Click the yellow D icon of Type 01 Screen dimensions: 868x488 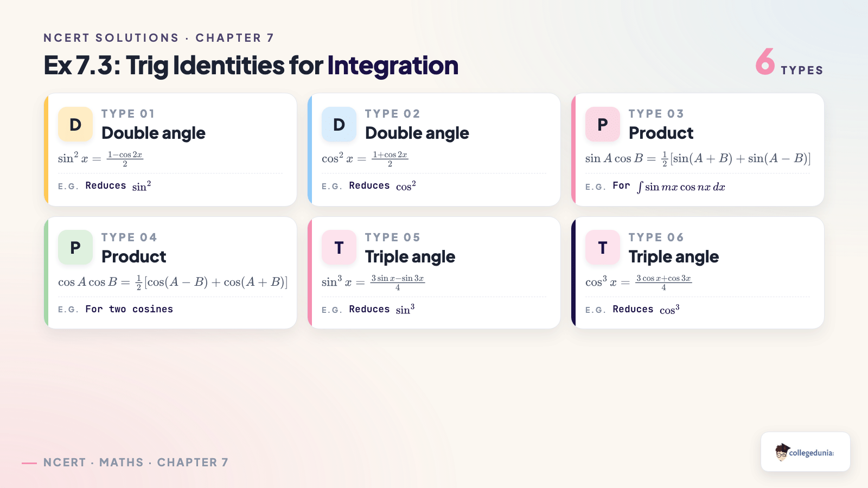[x=75, y=124]
